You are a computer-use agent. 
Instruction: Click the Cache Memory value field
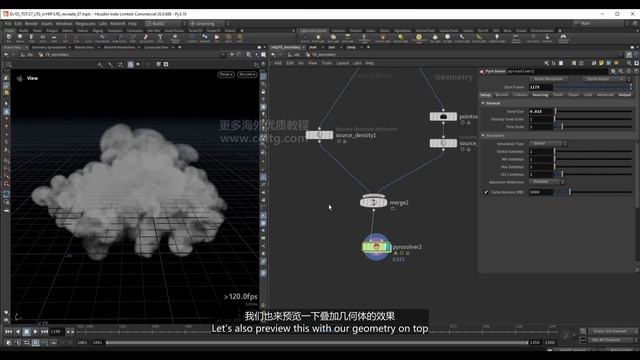pos(541,192)
